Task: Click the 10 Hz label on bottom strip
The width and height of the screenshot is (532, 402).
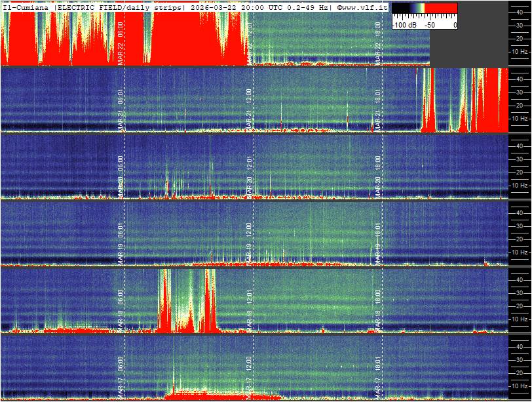Action: click(x=519, y=385)
